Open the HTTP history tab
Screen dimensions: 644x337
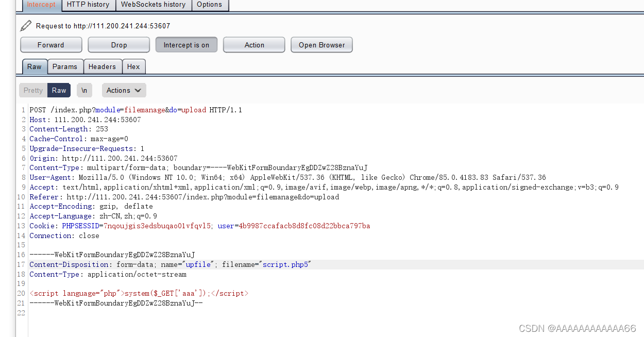88,5
